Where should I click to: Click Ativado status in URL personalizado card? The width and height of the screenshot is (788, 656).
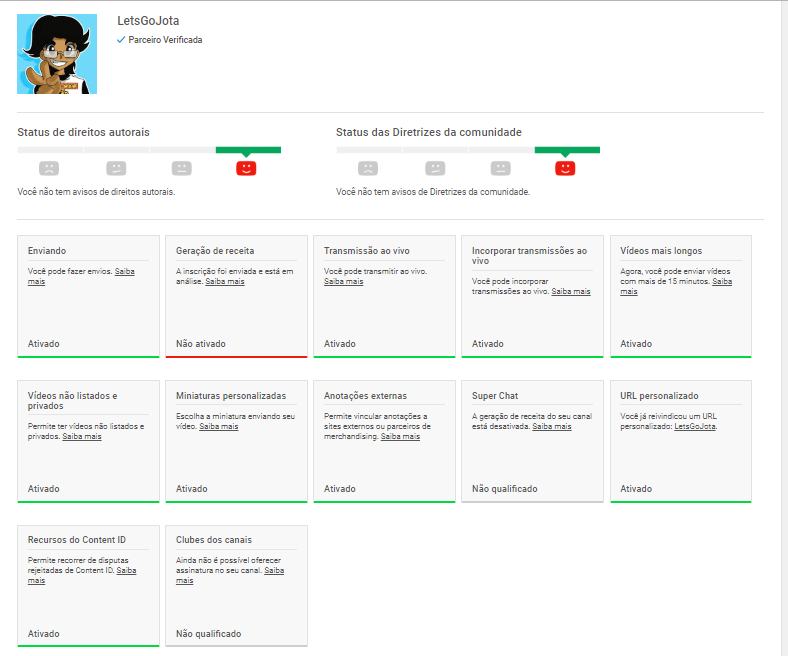click(636, 489)
